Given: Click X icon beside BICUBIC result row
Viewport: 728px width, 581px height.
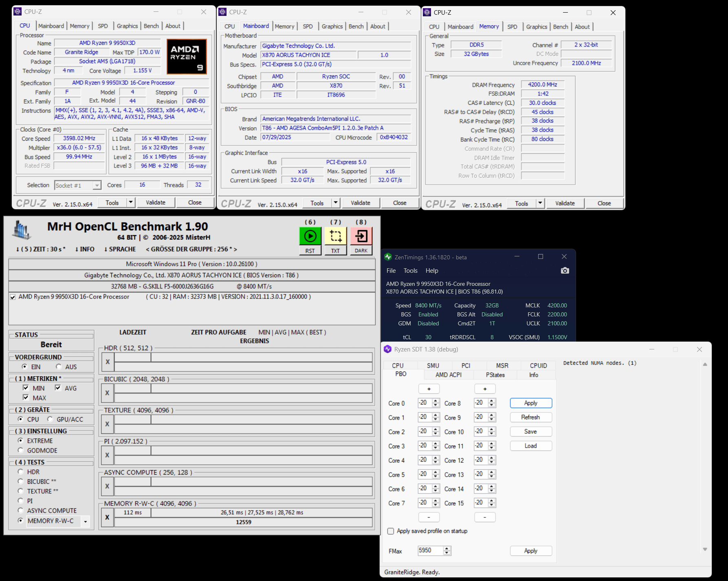Looking at the screenshot, I should [108, 393].
